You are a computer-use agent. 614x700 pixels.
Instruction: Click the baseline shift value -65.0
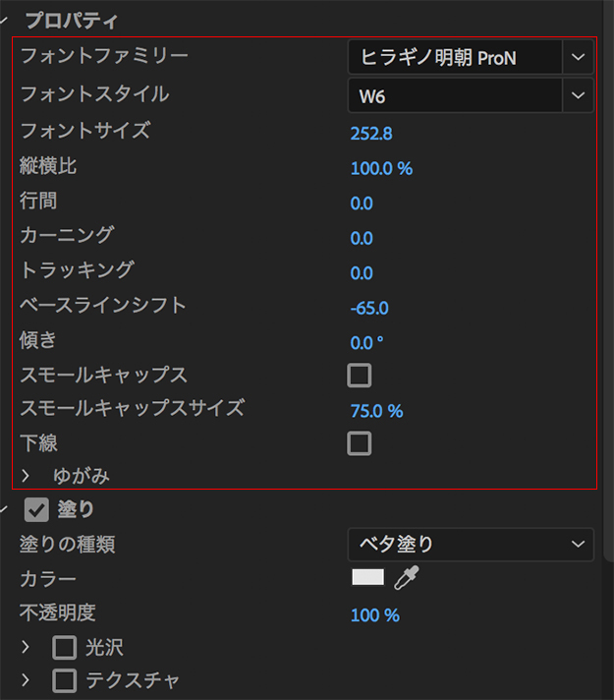369,308
